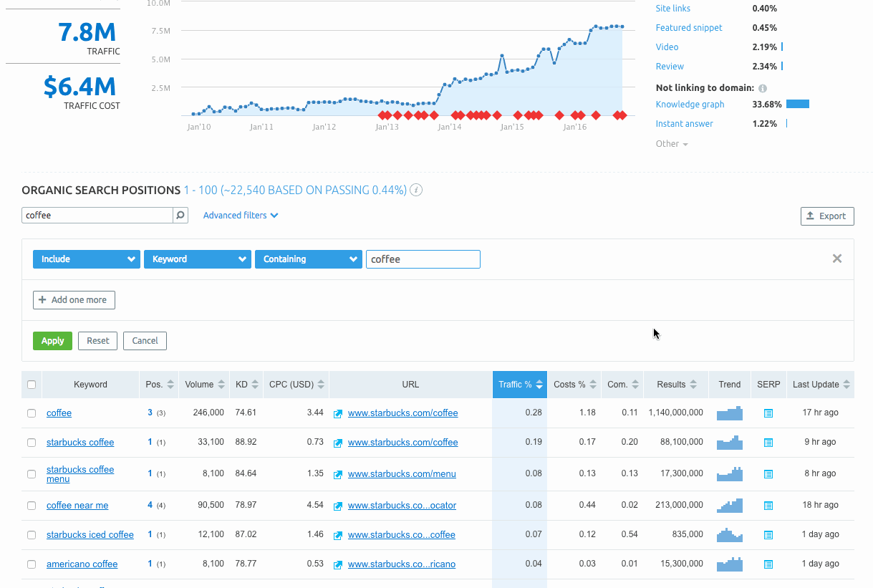The width and height of the screenshot is (873, 588).
Task: Open external link icon for coffee near me row
Action: coord(339,506)
